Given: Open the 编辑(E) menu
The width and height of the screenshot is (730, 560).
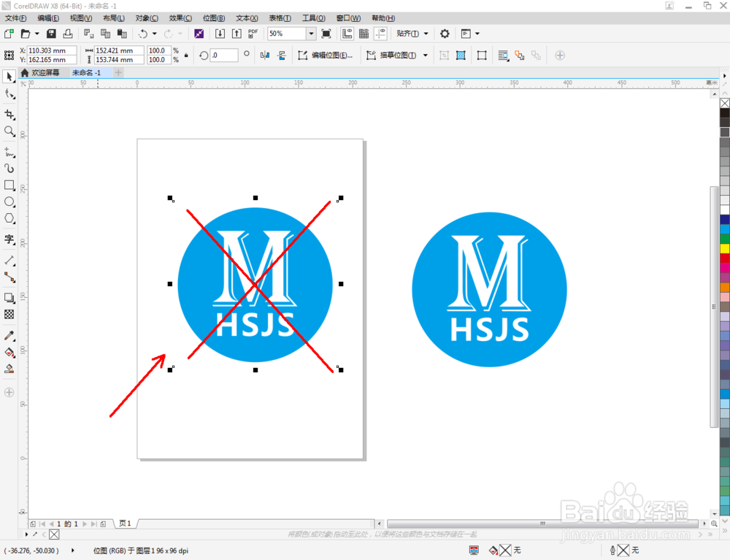Looking at the screenshot, I should [48, 18].
